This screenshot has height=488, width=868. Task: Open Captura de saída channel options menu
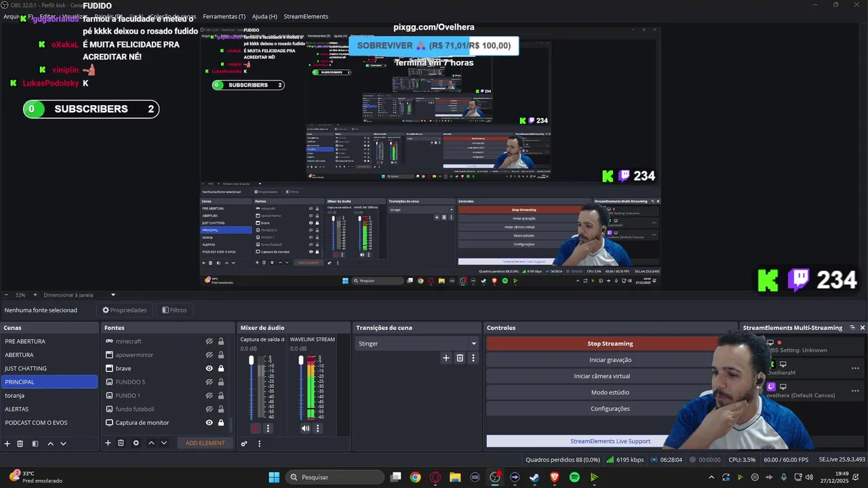268,428
